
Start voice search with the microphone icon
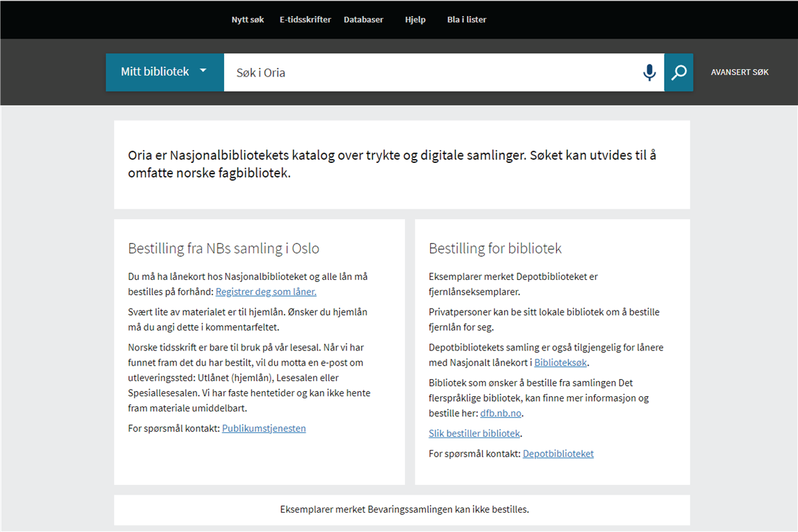click(x=649, y=72)
